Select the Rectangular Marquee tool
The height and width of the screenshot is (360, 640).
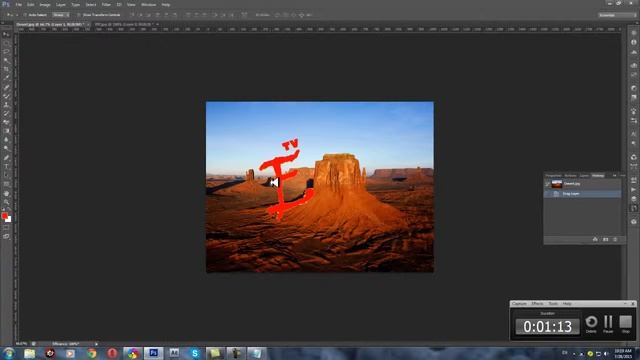[x=6, y=43]
